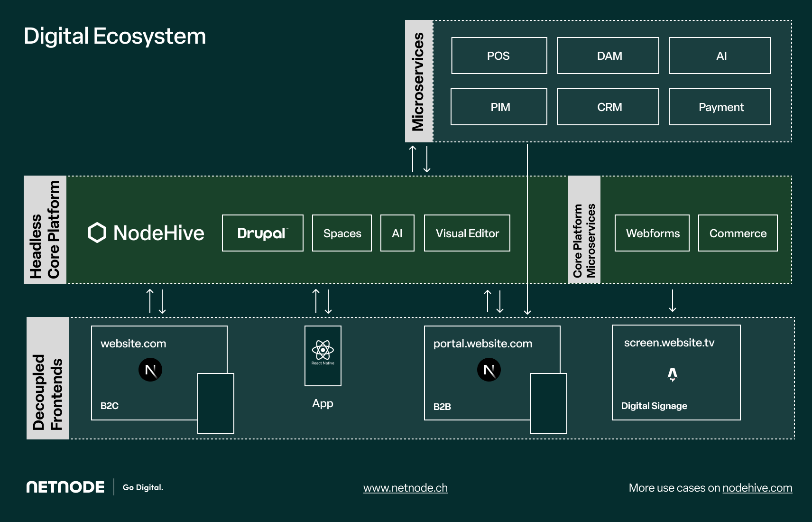Image resolution: width=812 pixels, height=522 pixels.
Task: Click the Next.js icon under website.com
Action: (150, 370)
